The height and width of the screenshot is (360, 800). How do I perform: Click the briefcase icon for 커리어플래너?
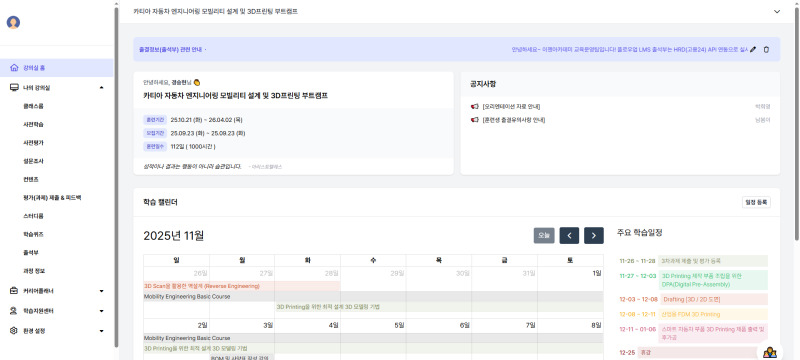14,291
